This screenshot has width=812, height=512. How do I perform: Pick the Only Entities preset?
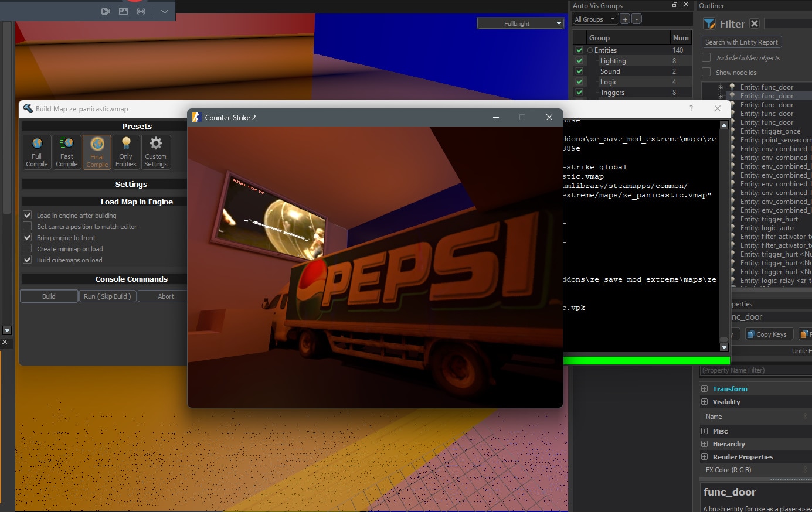pyautogui.click(x=126, y=152)
